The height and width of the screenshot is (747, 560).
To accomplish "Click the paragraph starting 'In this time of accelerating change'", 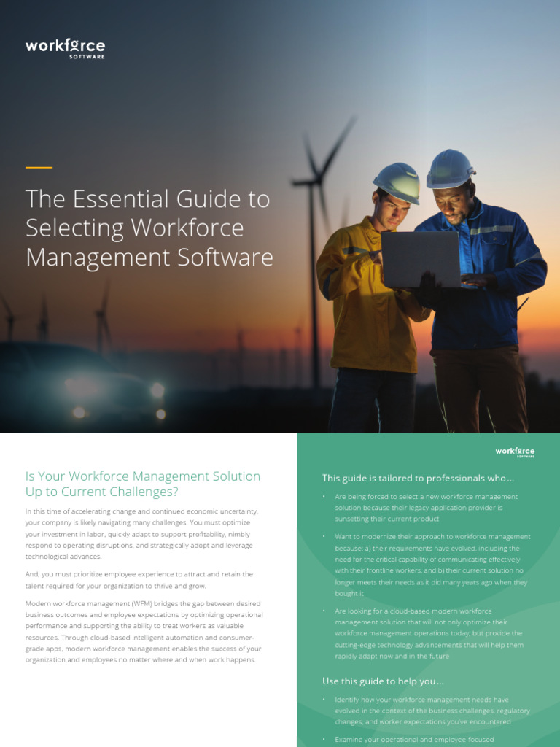I will tap(142, 533).
